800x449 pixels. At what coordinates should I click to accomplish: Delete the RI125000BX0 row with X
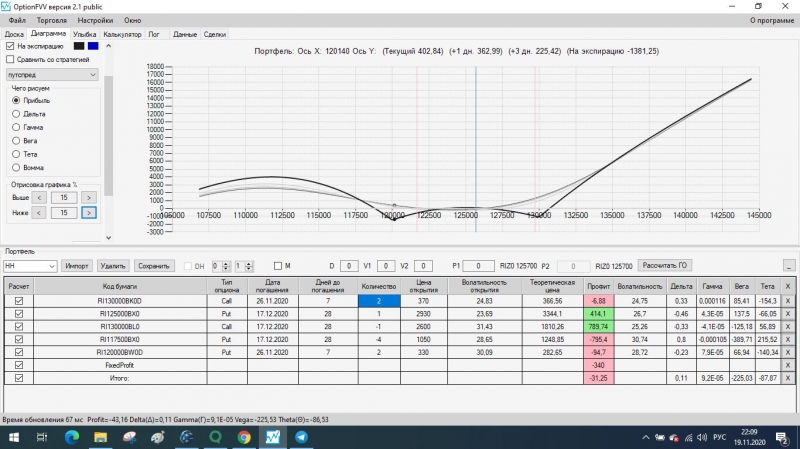pos(788,314)
